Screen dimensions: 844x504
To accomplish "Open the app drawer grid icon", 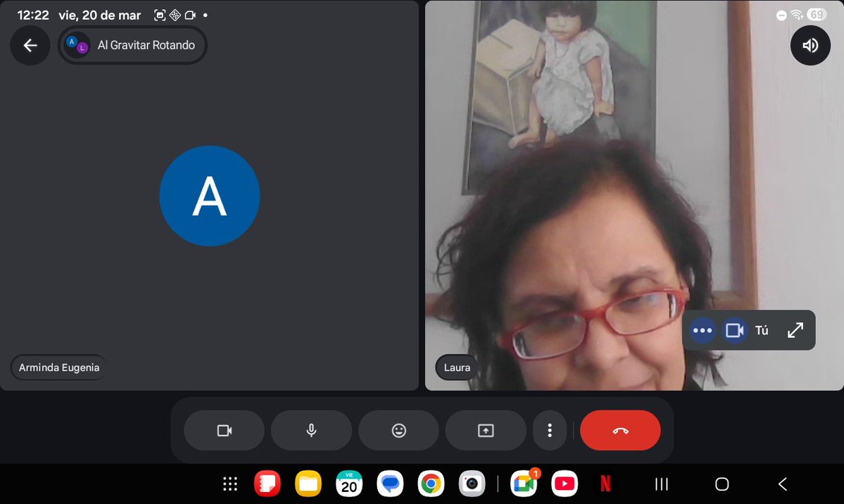I will click(230, 484).
